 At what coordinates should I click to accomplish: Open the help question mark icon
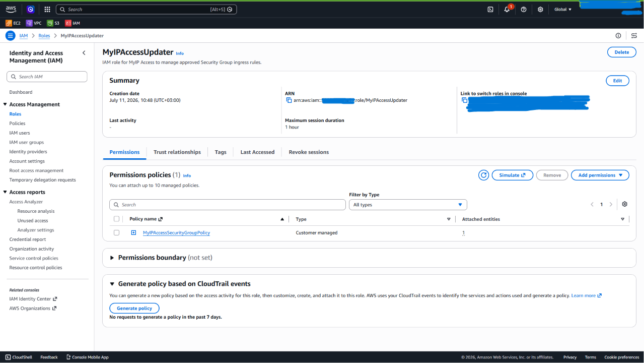[524, 9]
